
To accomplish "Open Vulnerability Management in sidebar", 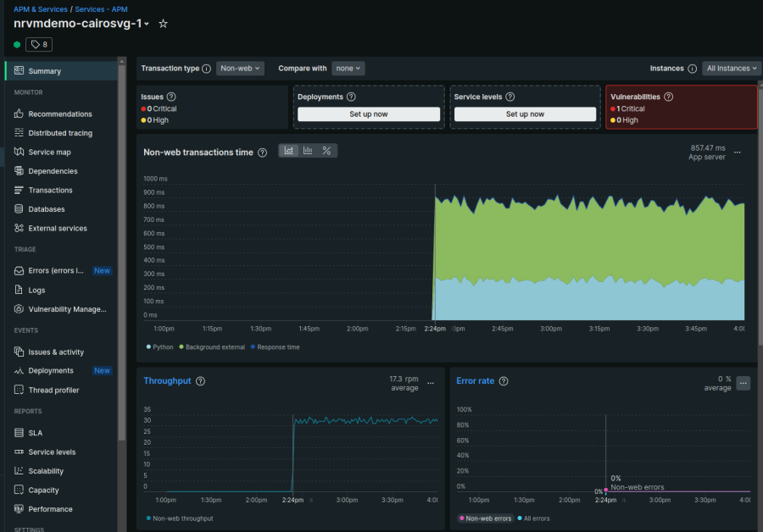I will (61, 309).
